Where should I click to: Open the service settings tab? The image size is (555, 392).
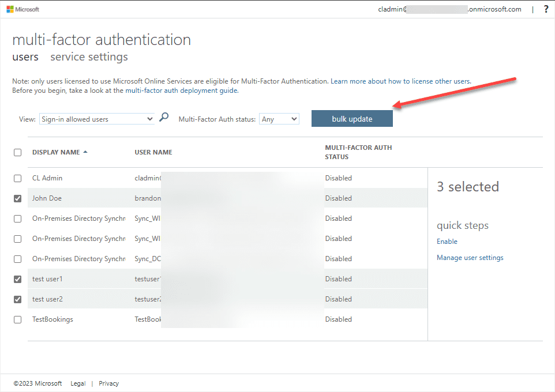pyautogui.click(x=89, y=56)
